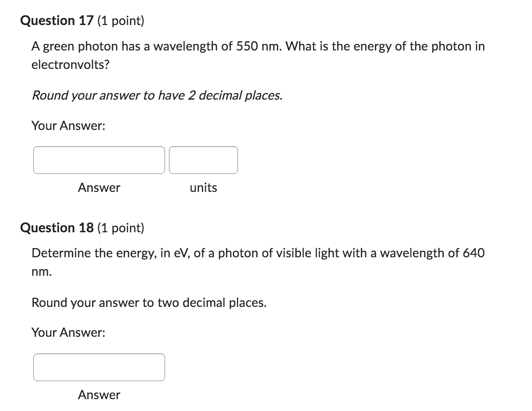The height and width of the screenshot is (411, 532).
Task: Click the Answer label under Question 17
Action: click(99, 187)
